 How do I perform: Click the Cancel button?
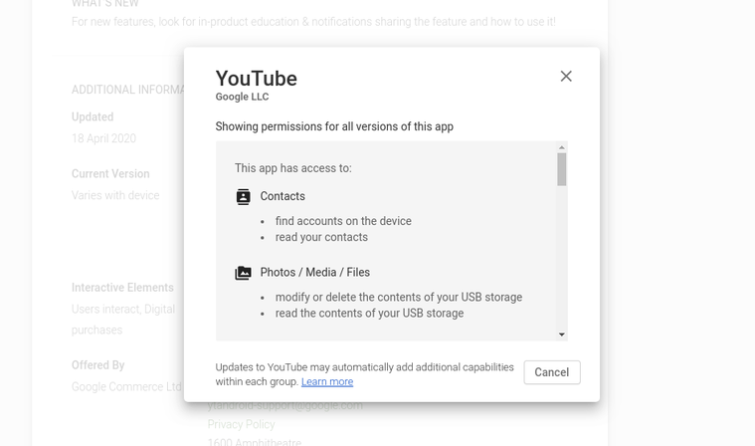(x=552, y=372)
